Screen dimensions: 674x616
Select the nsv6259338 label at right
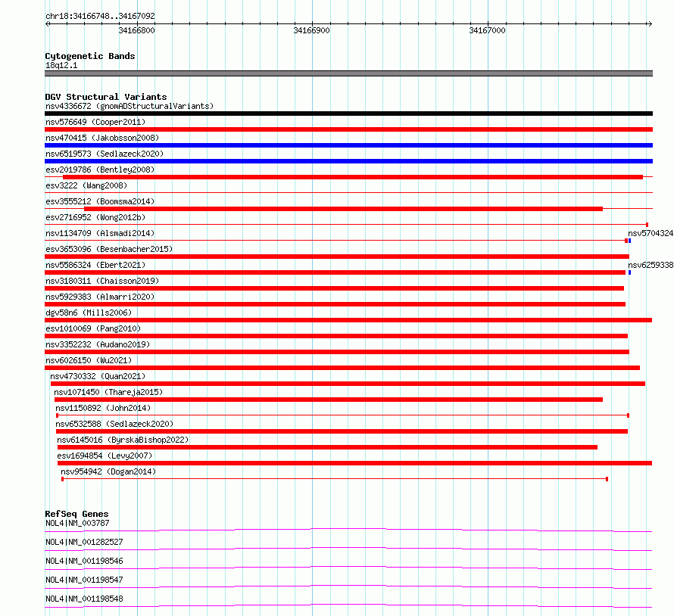coord(651,265)
